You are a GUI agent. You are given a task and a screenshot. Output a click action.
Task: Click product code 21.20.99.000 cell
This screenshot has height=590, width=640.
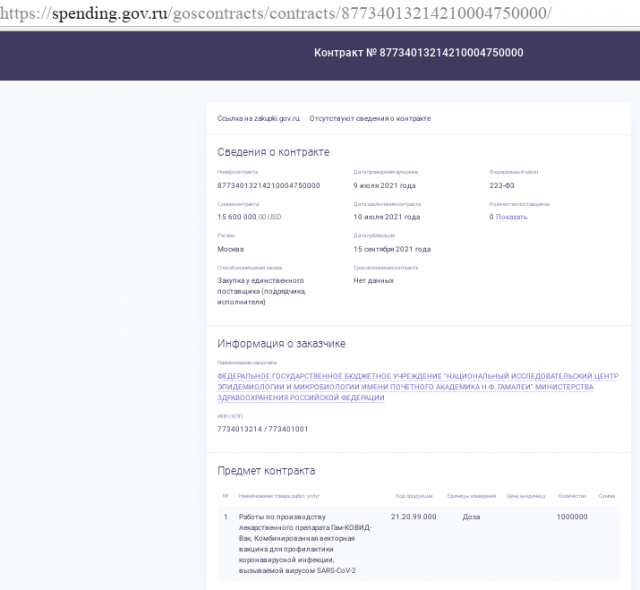[x=413, y=517]
